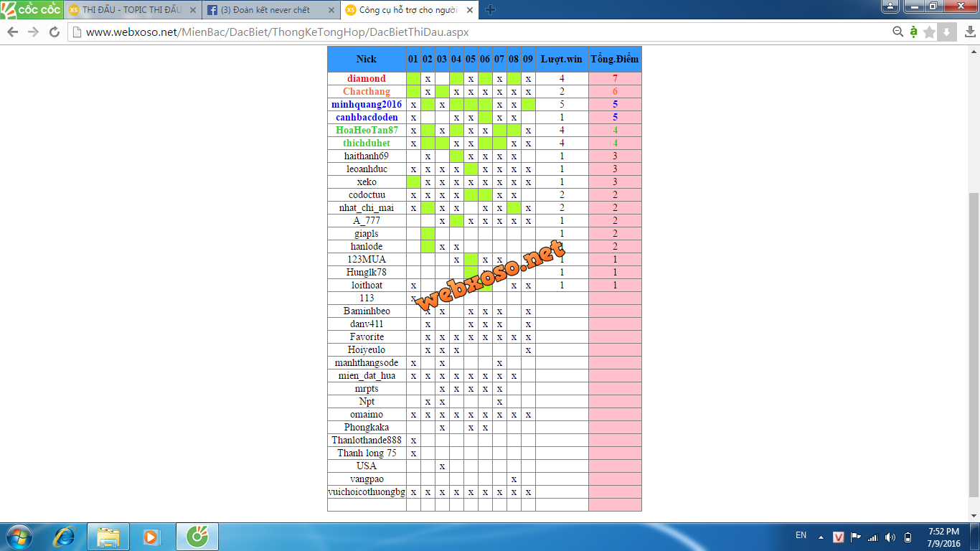Switch to the THI ĐẤU - TOPIC THI ĐẤU tab
Viewport: 980px width, 551px height.
[x=133, y=10]
